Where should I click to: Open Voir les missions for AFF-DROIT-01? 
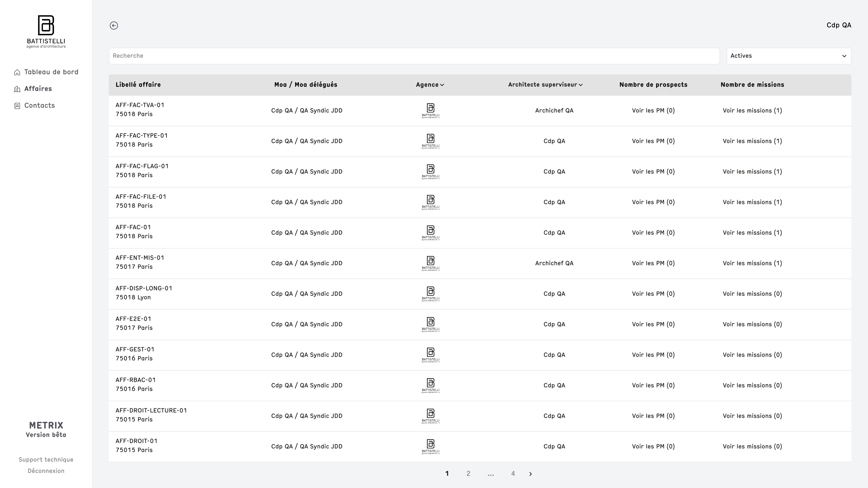click(x=752, y=447)
